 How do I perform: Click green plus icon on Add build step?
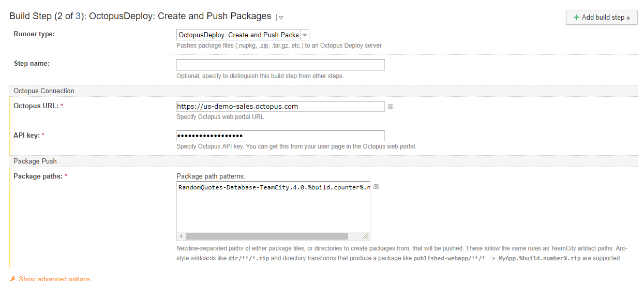576,18
